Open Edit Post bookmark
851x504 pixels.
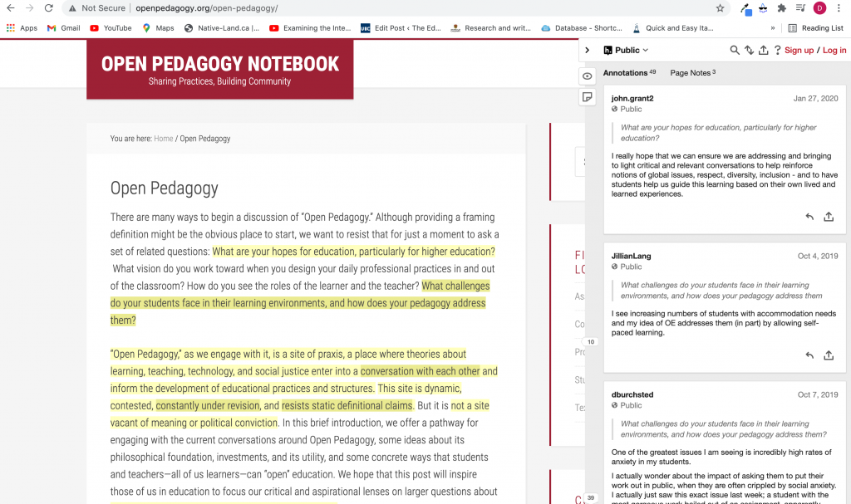(401, 28)
